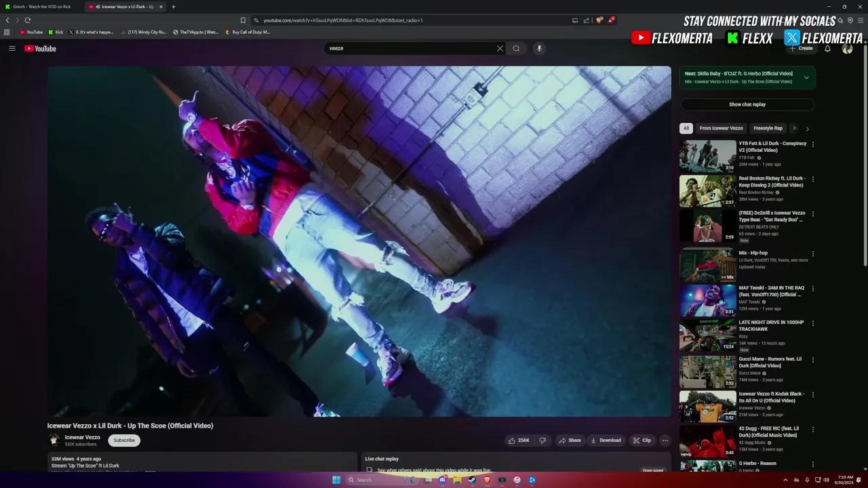Dislike the Up The Scoe video
The height and width of the screenshot is (488, 868).
(542, 441)
